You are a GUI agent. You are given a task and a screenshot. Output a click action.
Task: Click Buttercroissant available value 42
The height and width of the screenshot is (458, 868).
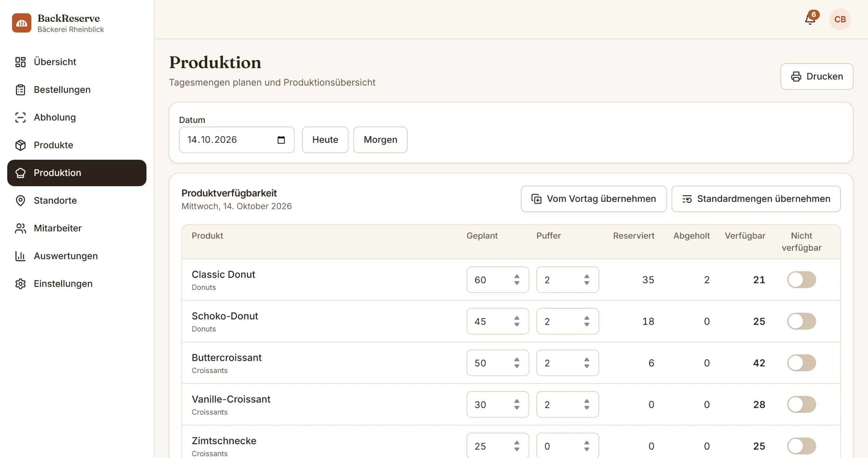click(759, 363)
